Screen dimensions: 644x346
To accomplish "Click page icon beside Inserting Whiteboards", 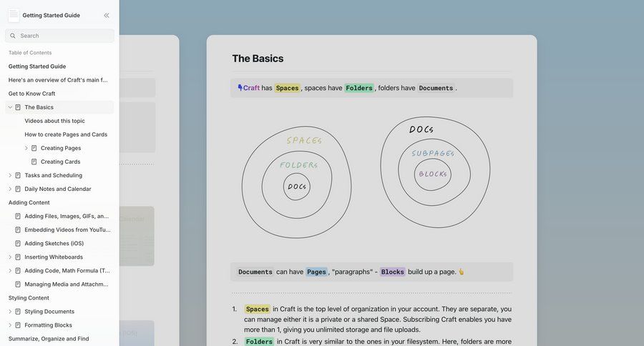I will tap(18, 257).
